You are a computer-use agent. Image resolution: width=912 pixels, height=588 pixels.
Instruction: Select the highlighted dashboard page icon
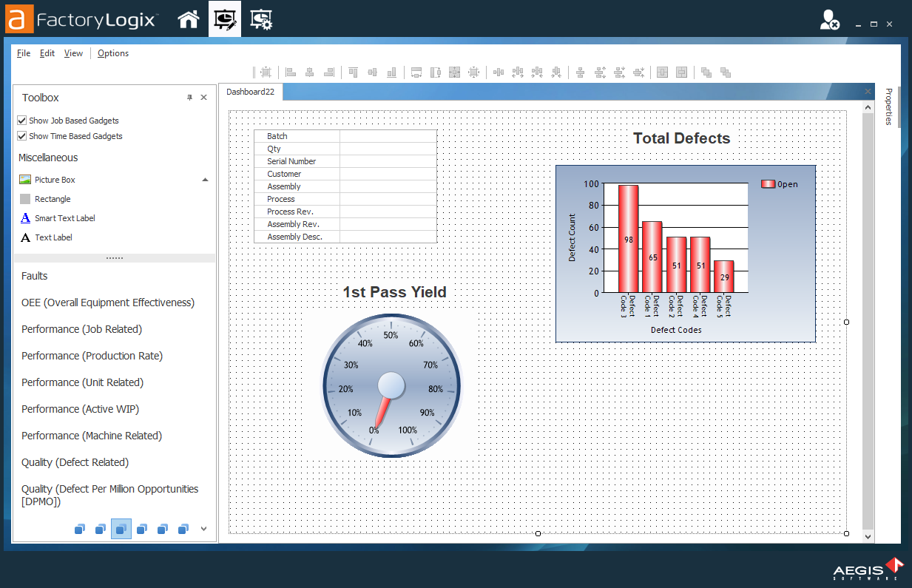coord(121,528)
